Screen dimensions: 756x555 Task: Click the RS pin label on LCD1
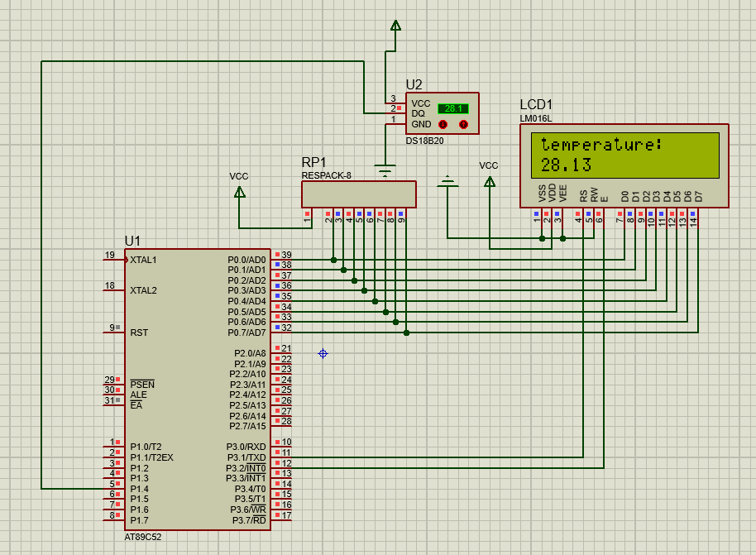pos(583,196)
